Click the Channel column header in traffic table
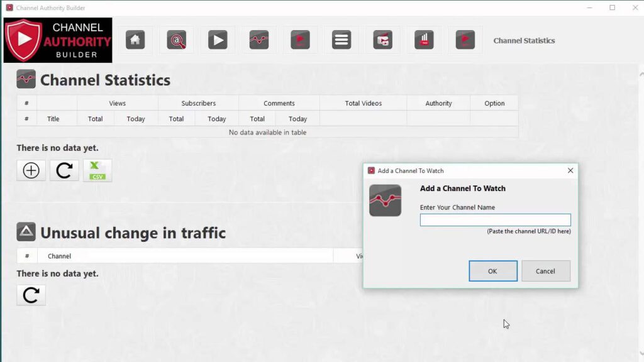The width and height of the screenshot is (644, 362). point(186,256)
